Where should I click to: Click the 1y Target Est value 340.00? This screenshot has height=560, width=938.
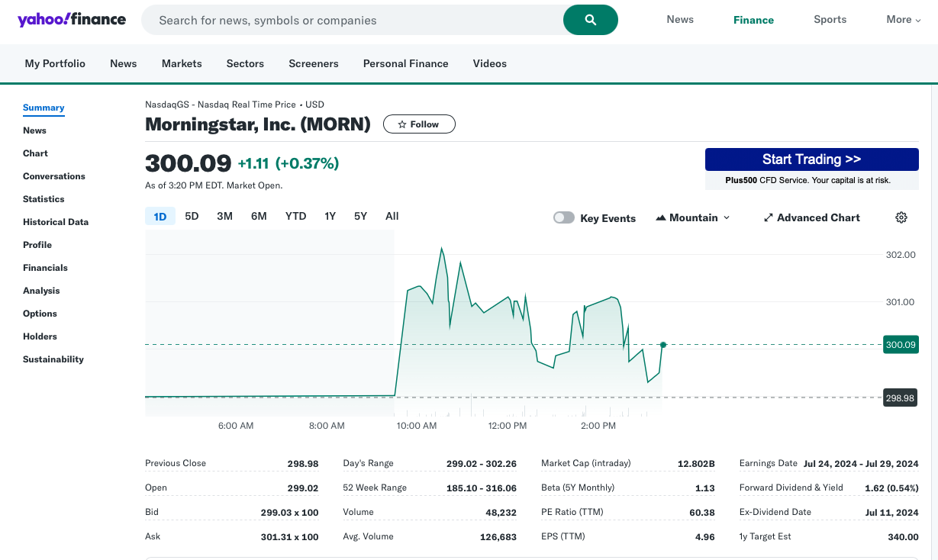[904, 536]
